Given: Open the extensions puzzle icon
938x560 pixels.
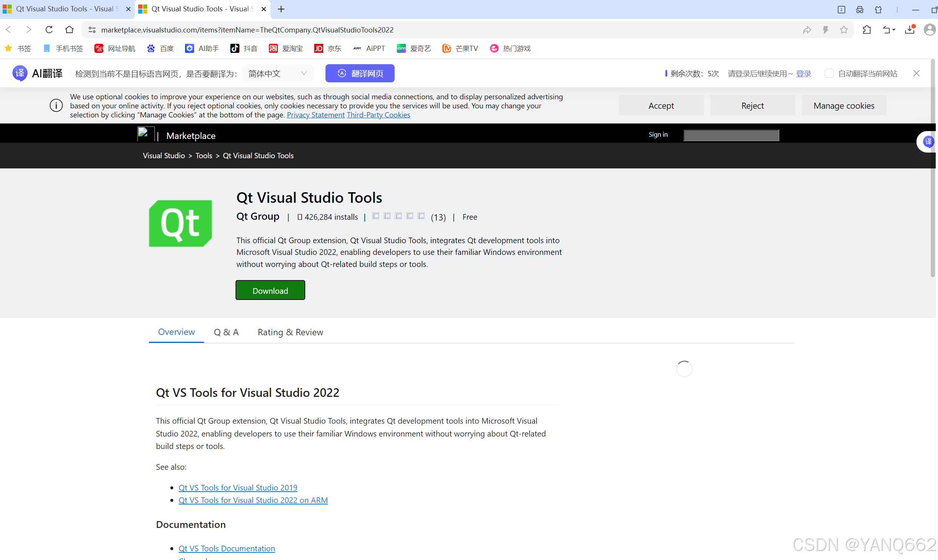Looking at the screenshot, I should pyautogui.click(x=867, y=29).
